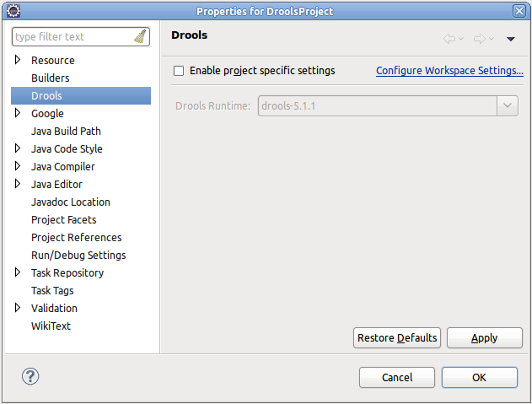Viewport: 532px width, 404px height.
Task: Select Java Build Path in the tree
Action: (x=66, y=131)
